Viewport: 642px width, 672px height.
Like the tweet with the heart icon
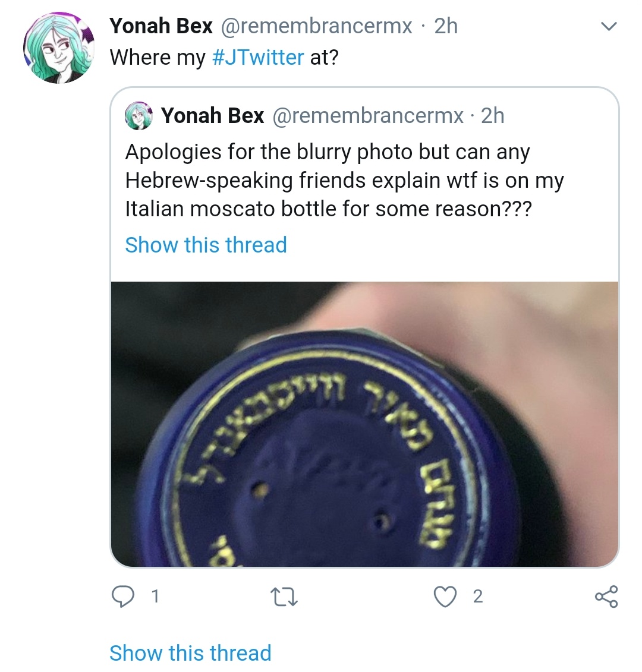[445, 597]
